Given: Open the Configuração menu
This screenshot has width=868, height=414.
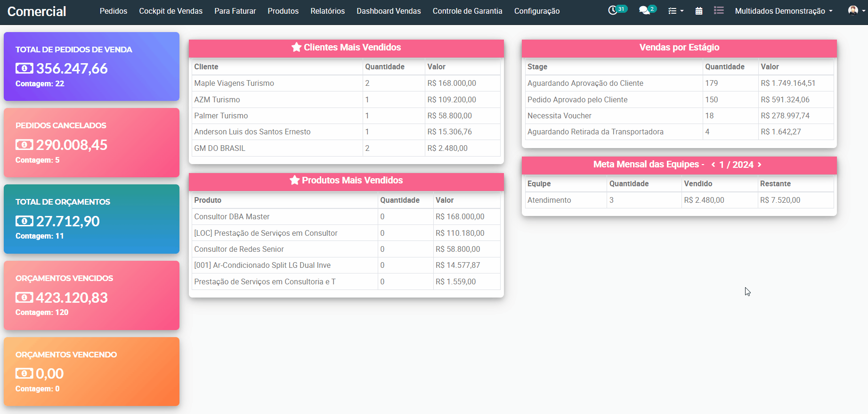Looking at the screenshot, I should click(x=537, y=11).
